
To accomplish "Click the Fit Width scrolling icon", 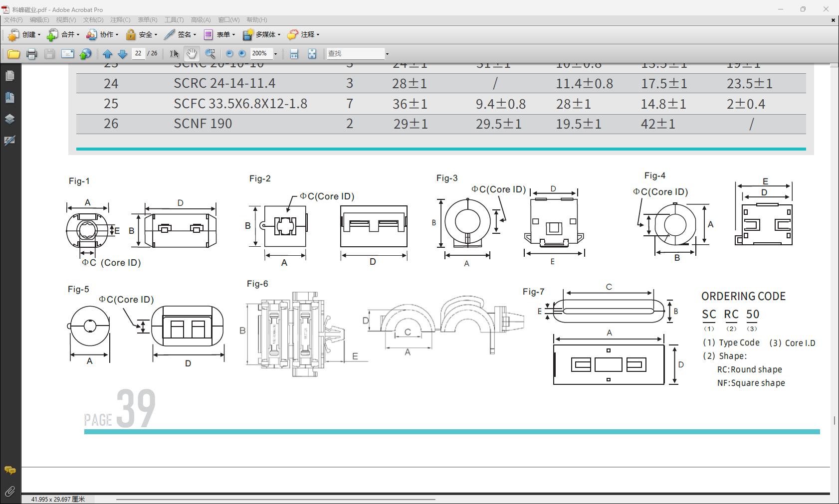I will 294,54.
